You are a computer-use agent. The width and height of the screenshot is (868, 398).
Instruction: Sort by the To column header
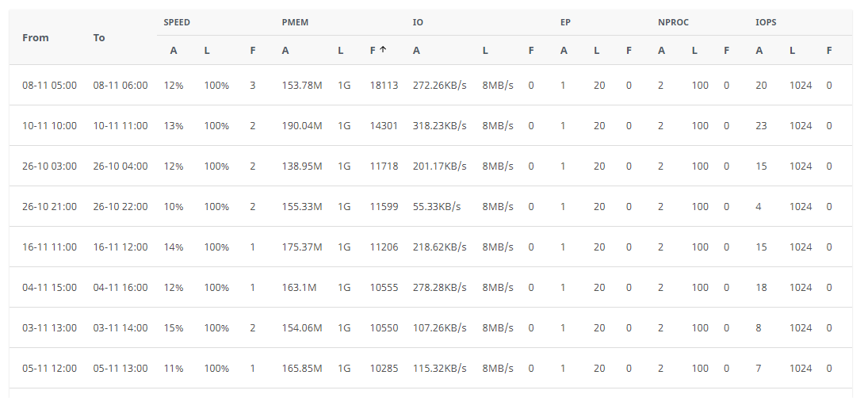point(99,37)
